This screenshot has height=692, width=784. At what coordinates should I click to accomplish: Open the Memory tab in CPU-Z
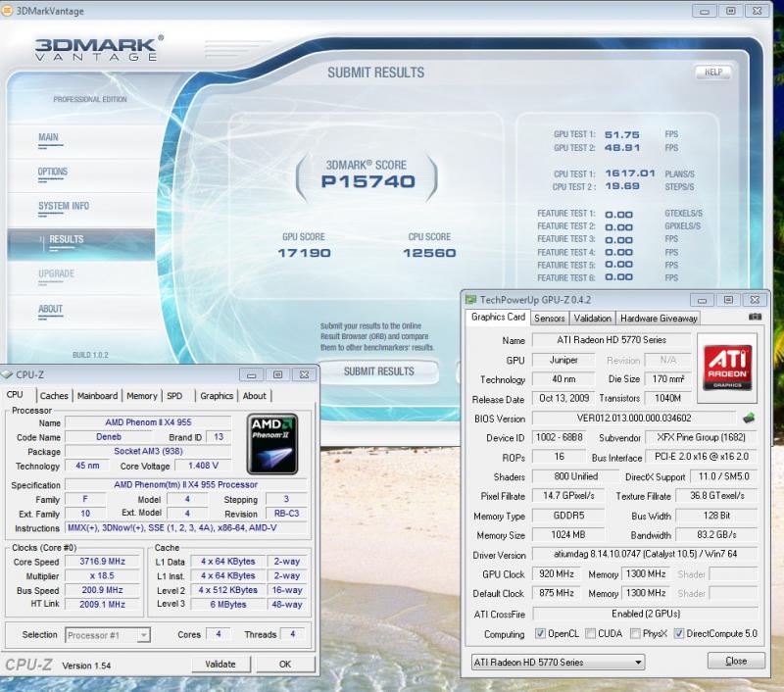(x=142, y=396)
